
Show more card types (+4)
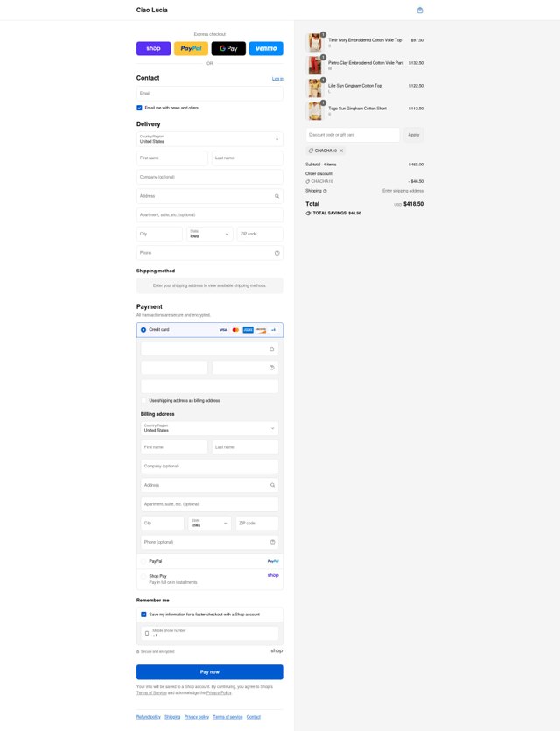(273, 329)
